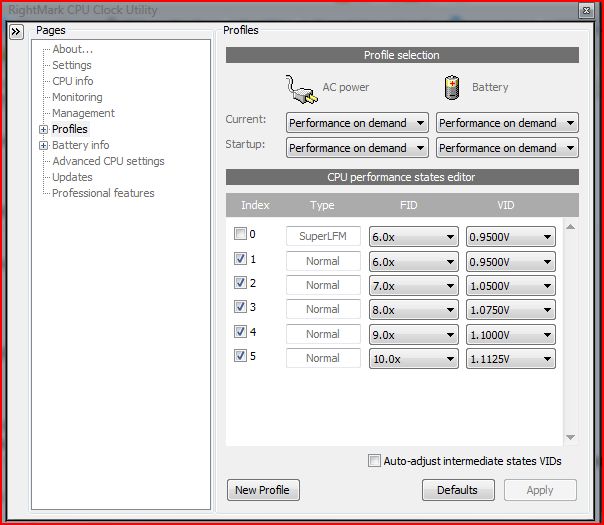Click the CPU performance states editor header
Image resolution: width=604 pixels, height=525 pixels.
[x=402, y=177]
